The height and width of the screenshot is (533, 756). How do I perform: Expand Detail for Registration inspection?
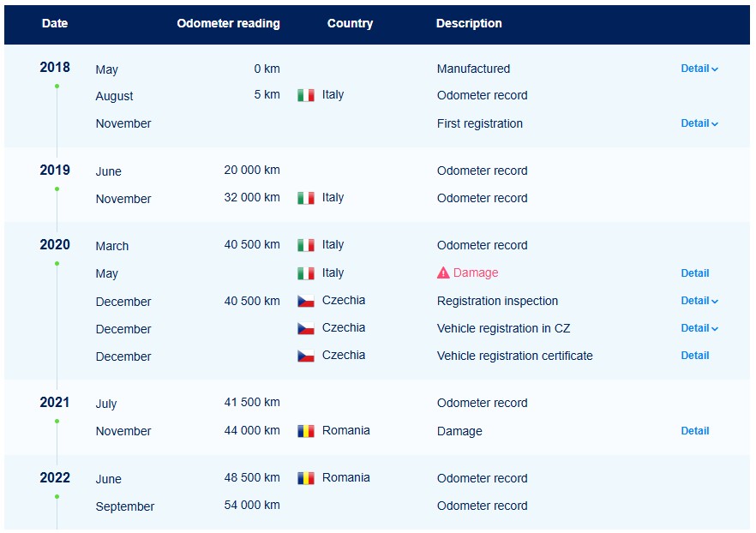pos(699,301)
